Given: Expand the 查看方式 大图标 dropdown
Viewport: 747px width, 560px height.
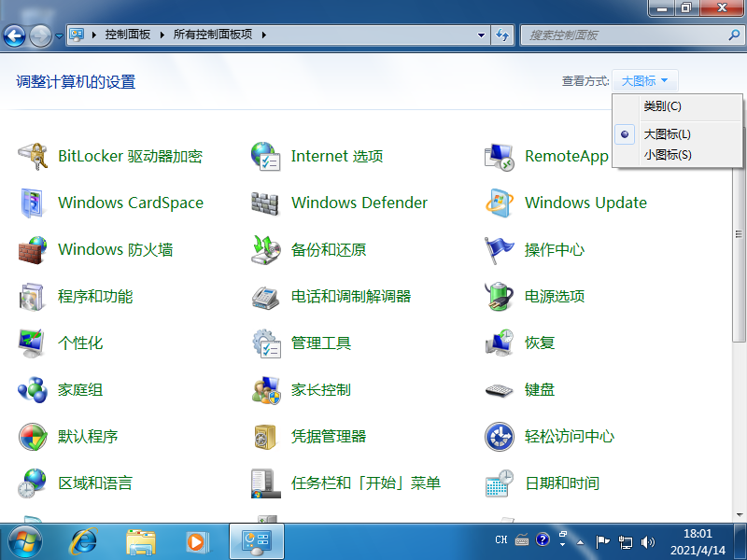Looking at the screenshot, I should (645, 81).
